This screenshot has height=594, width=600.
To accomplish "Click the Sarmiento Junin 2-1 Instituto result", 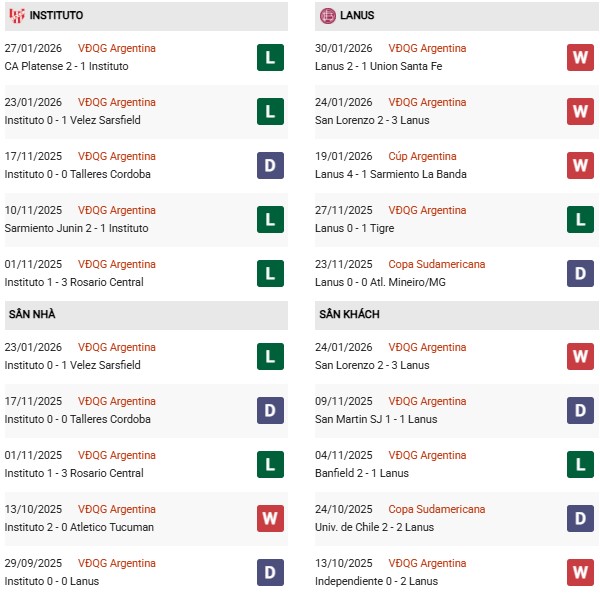I will pos(76,228).
